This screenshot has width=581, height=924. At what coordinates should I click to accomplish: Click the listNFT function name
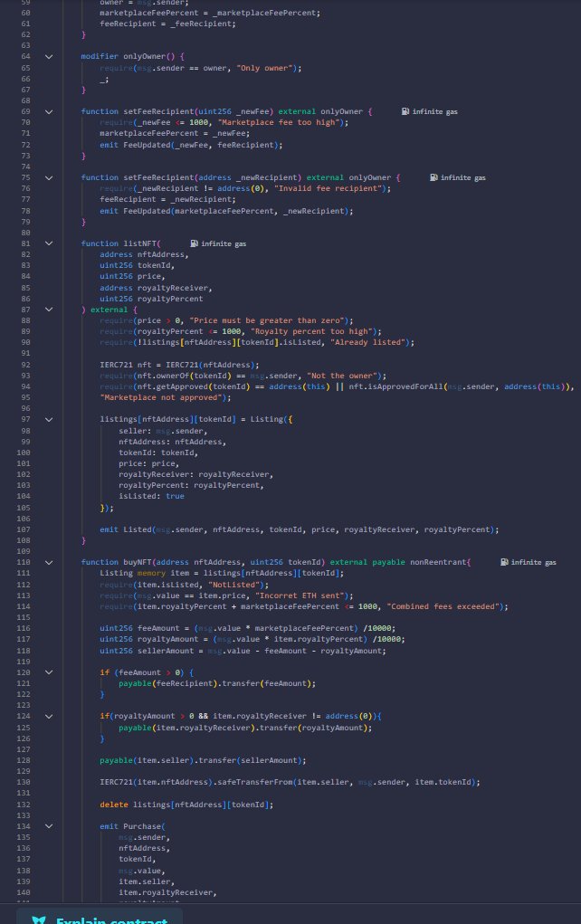pyautogui.click(x=139, y=243)
